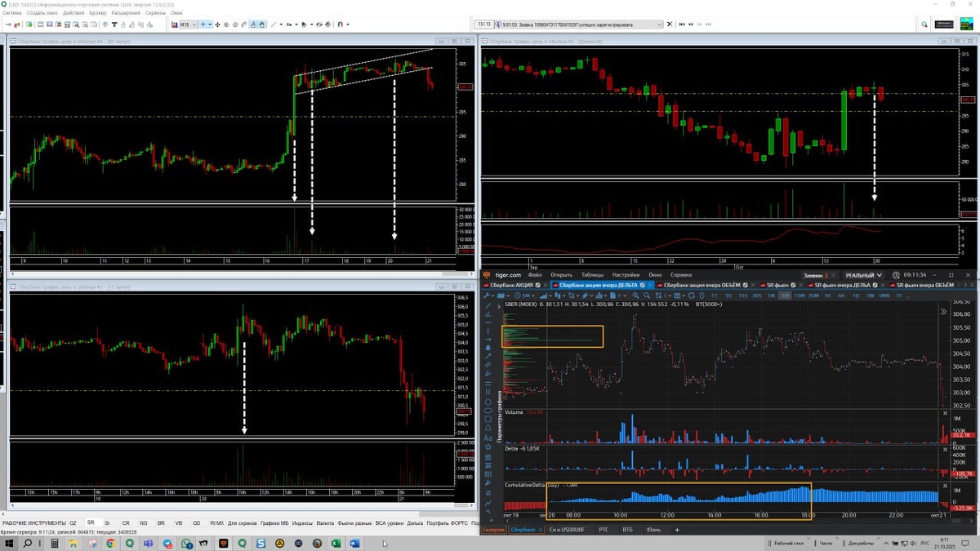This screenshot has height=551, width=980.
Task: Expand the right side panel with double chevron
Action: 944,312
